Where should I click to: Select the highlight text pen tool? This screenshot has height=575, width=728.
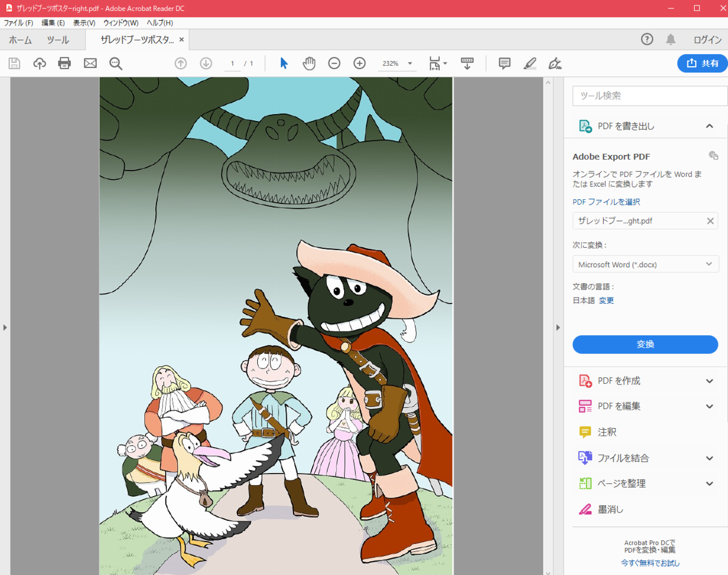pos(530,63)
